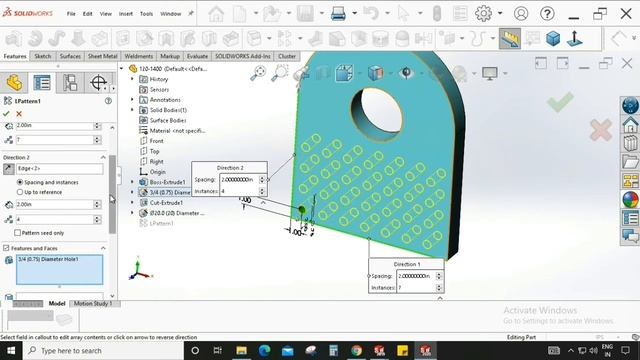Open Windows Start button
This screenshot has width=640, height=360.
click(x=11, y=351)
